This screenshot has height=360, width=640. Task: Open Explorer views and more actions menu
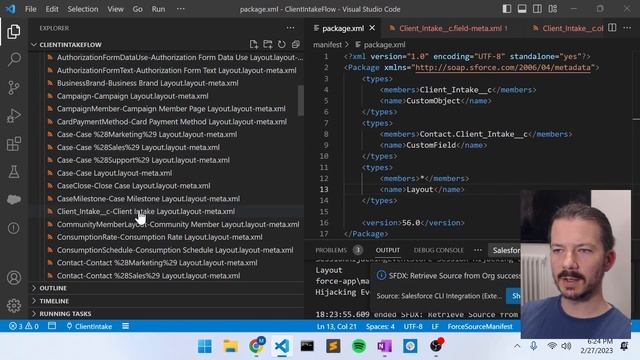[290, 28]
